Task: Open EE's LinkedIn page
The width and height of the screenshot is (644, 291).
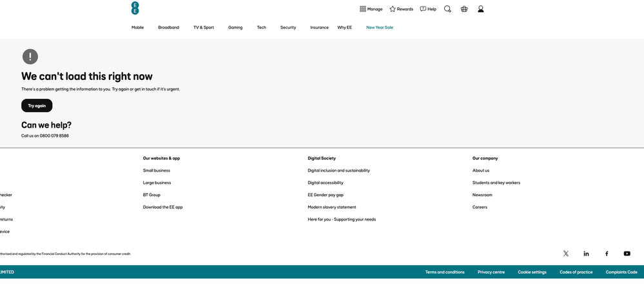Action: (586, 254)
